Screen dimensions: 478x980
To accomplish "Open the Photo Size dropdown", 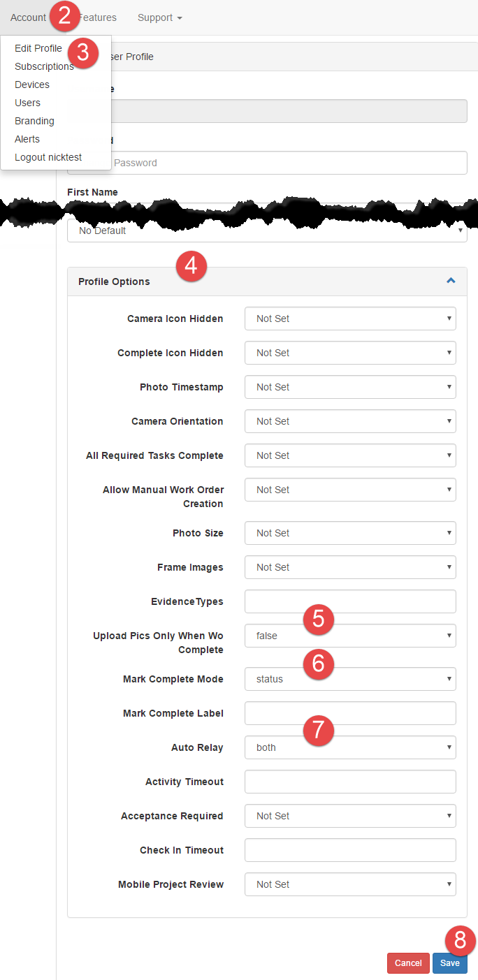I will 350,533.
